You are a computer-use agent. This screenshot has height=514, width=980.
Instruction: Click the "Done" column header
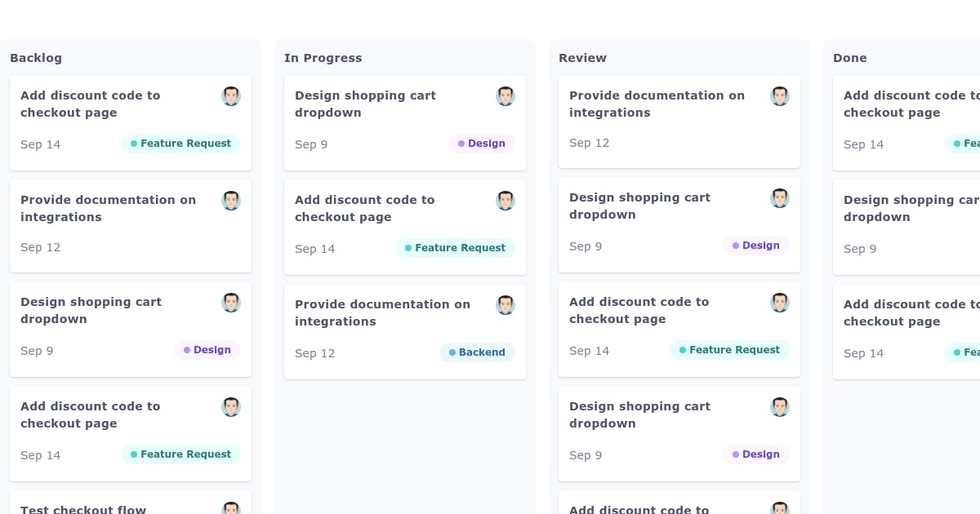[849, 58]
